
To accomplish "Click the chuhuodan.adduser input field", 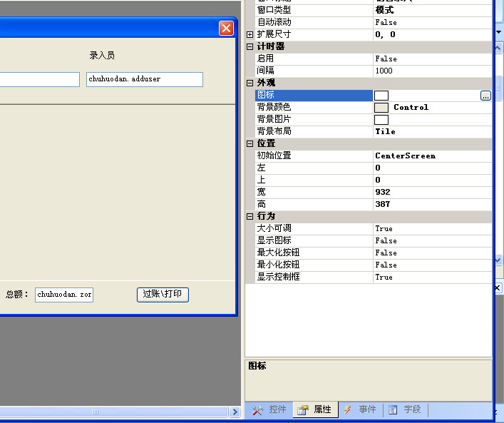I will (145, 79).
